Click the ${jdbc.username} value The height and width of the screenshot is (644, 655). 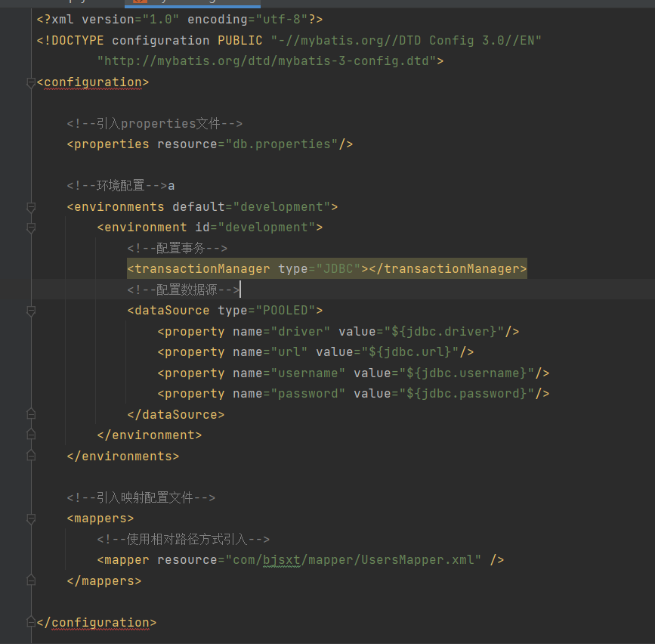467,373
